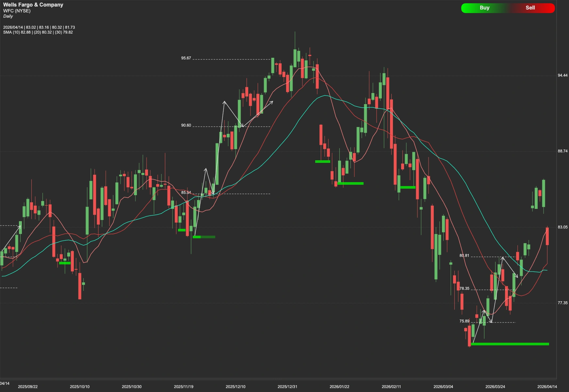
Task: Select the Wells Fargo & Company title
Action: (33, 5)
